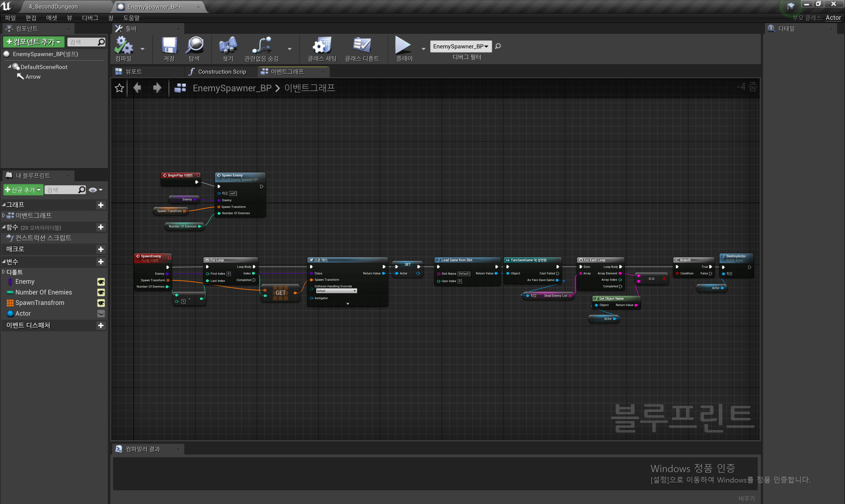Viewport: 845px width, 504px height.
Task: Click the bookmark star icon in graph header
Action: [119, 88]
